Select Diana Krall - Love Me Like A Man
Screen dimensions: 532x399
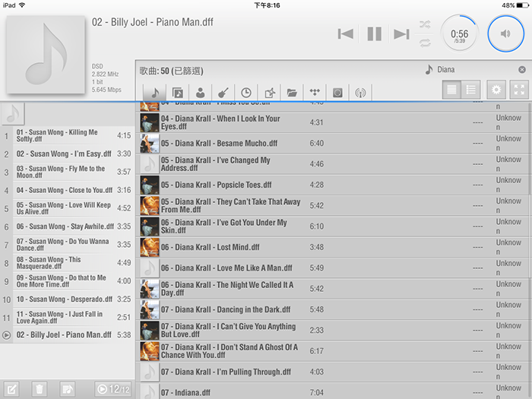[333, 268]
